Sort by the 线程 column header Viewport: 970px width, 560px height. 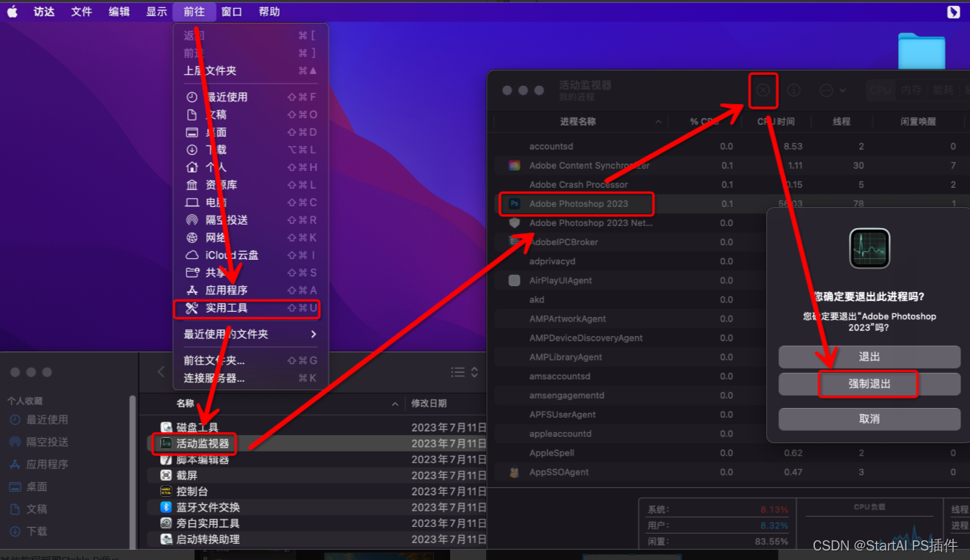[841, 122]
